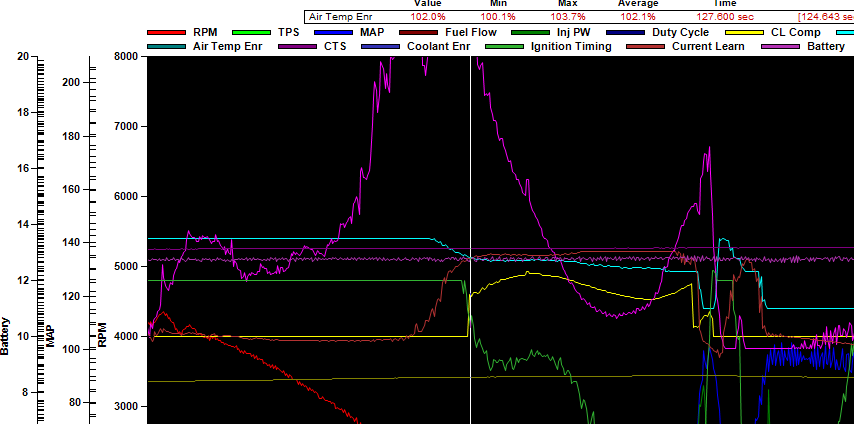The image size is (854, 424).
Task: Click the Air Temp Enr readout name
Action: [x=342, y=17]
